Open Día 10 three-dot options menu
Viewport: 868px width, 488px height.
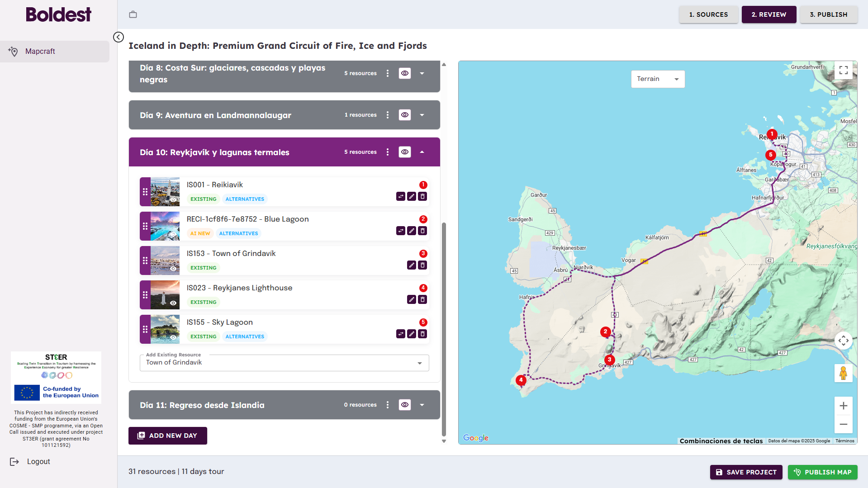388,152
